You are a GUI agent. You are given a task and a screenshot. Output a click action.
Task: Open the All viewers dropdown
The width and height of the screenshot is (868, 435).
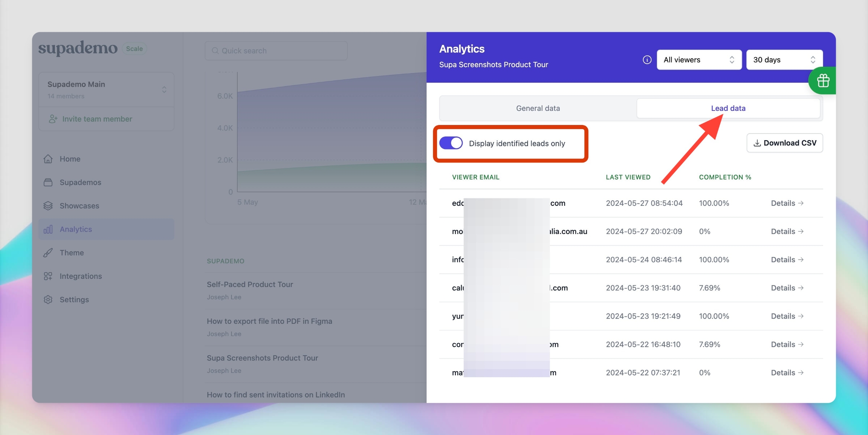[x=699, y=60]
